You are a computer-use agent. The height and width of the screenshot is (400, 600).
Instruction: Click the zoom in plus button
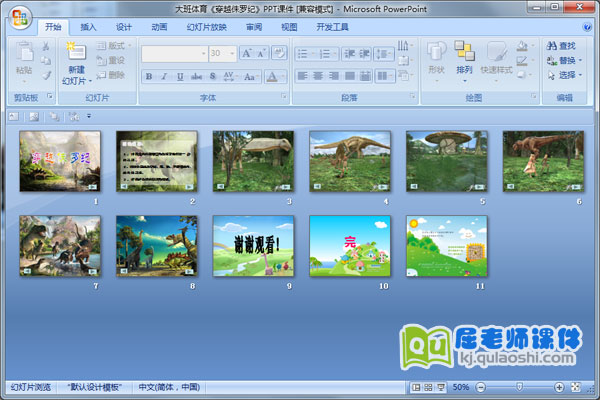click(x=558, y=387)
